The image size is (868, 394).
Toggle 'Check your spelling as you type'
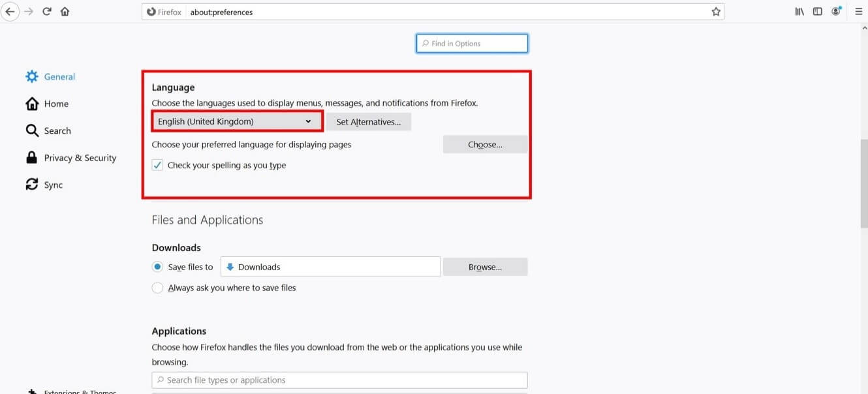157,165
